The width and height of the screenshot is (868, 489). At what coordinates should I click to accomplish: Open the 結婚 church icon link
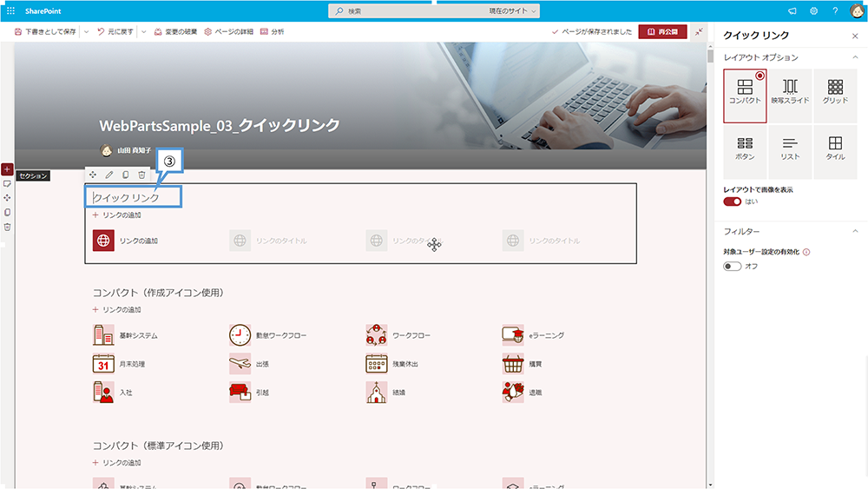[x=377, y=392]
